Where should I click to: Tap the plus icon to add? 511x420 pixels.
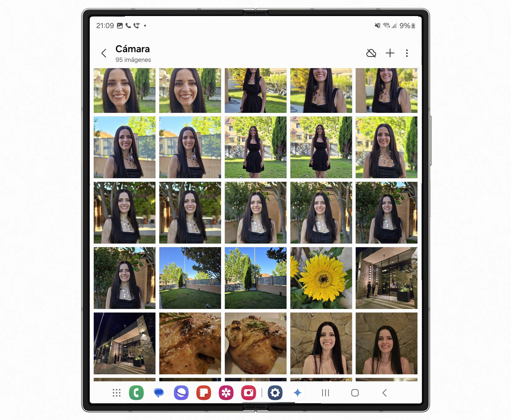pos(390,53)
